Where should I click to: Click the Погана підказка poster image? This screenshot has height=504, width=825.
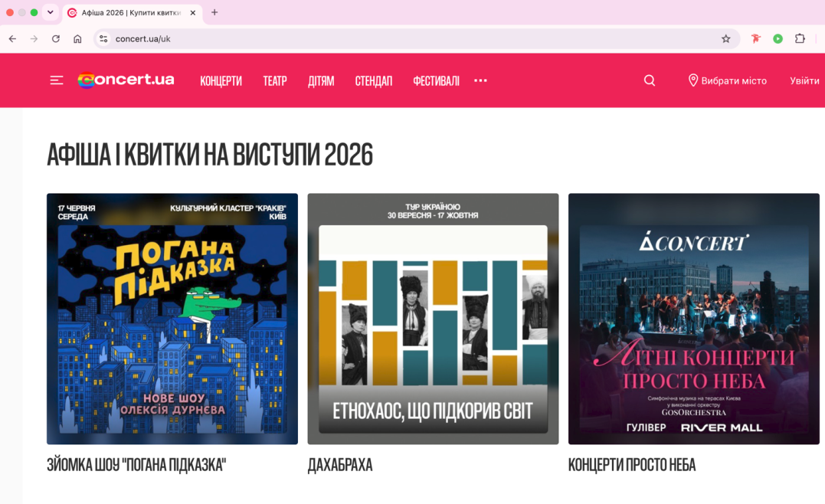pyautogui.click(x=172, y=319)
